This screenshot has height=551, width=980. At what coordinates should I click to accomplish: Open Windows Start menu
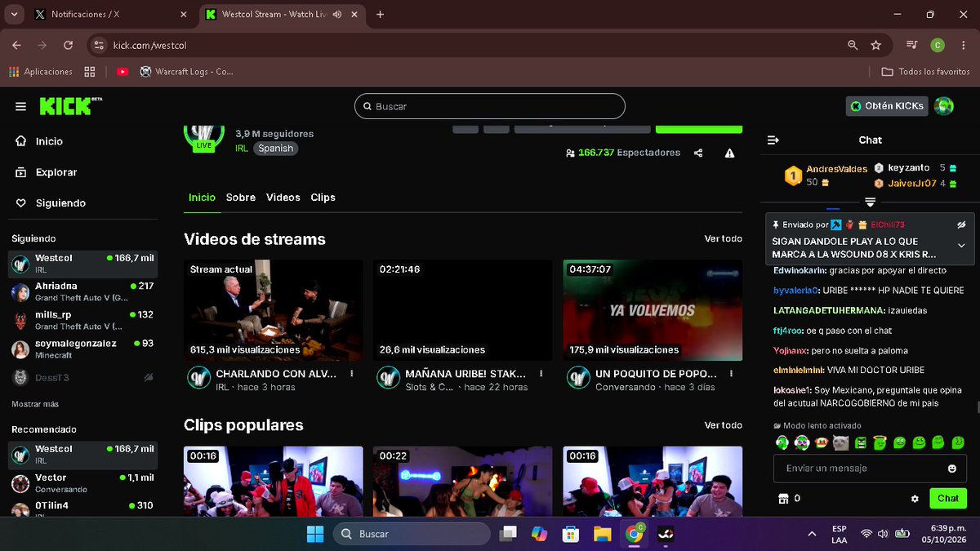coord(314,534)
